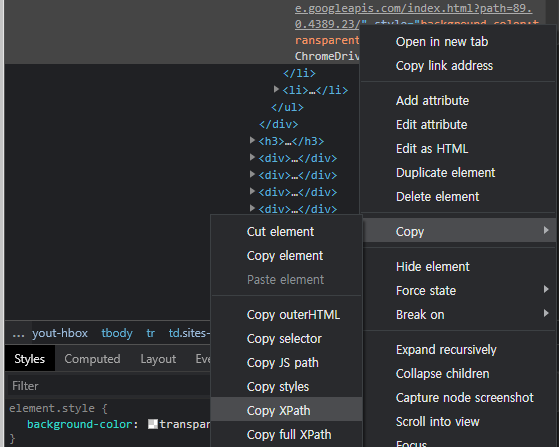Select Delete element
Viewport: 559px width, 447px height.
click(x=437, y=197)
